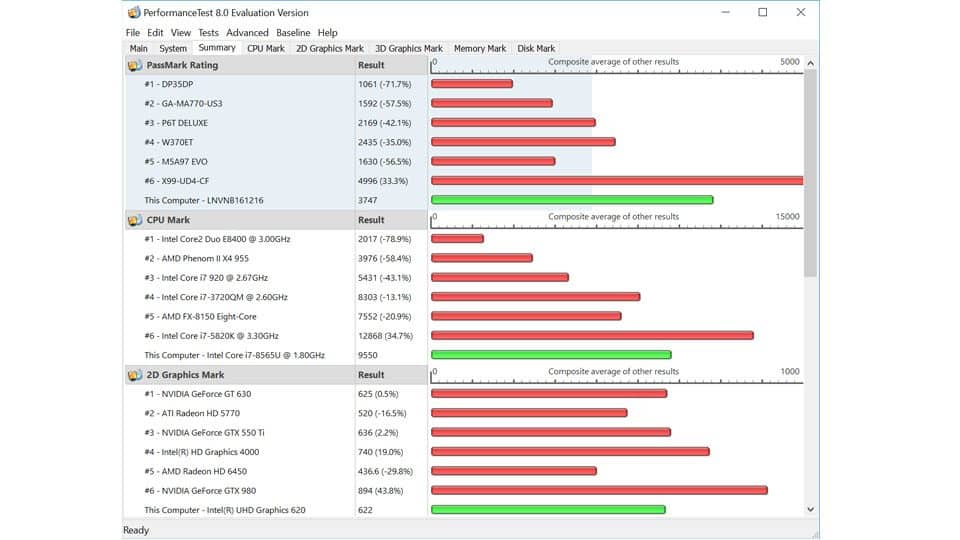The image size is (960, 540).
Task: Switch to the 2D Graphics Mark tab
Action: click(x=329, y=48)
